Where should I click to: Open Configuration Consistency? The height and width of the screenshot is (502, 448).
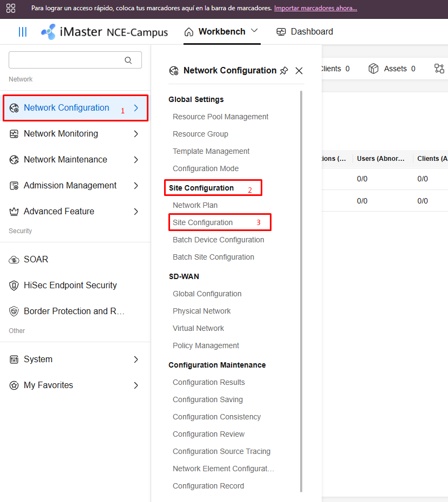(216, 417)
